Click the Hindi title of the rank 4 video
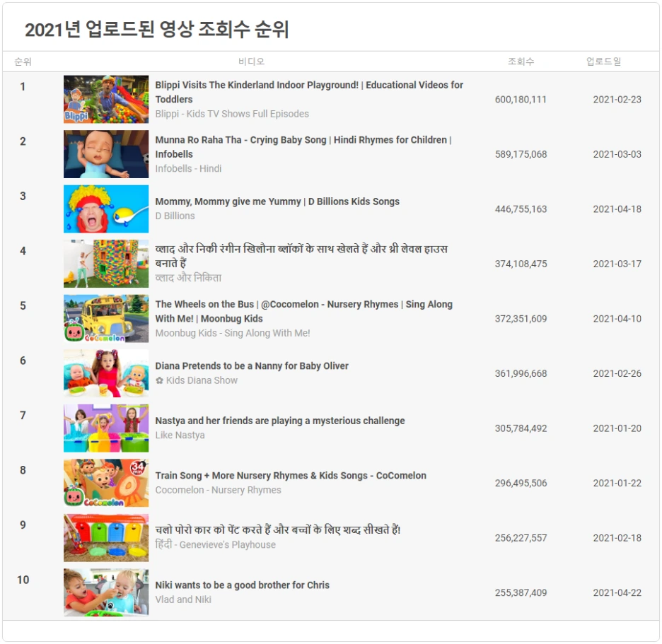Screen dimensions: 662x644 pos(301,256)
